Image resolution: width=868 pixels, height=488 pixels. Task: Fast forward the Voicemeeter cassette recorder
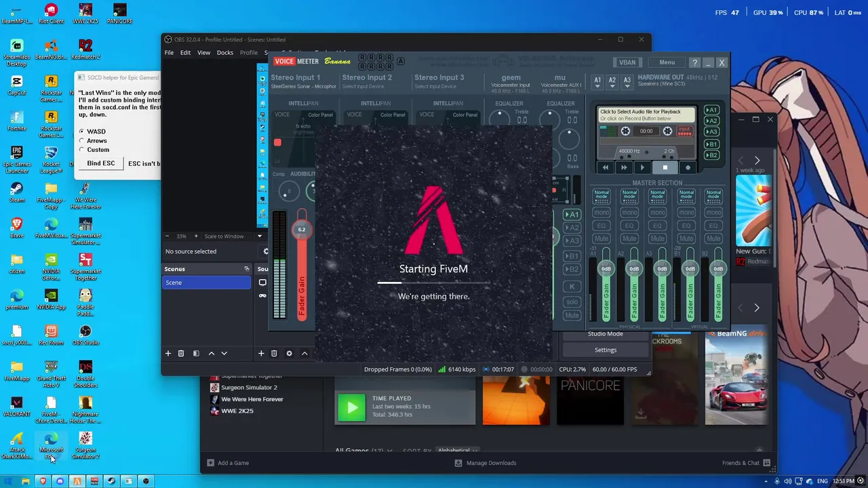coord(624,167)
